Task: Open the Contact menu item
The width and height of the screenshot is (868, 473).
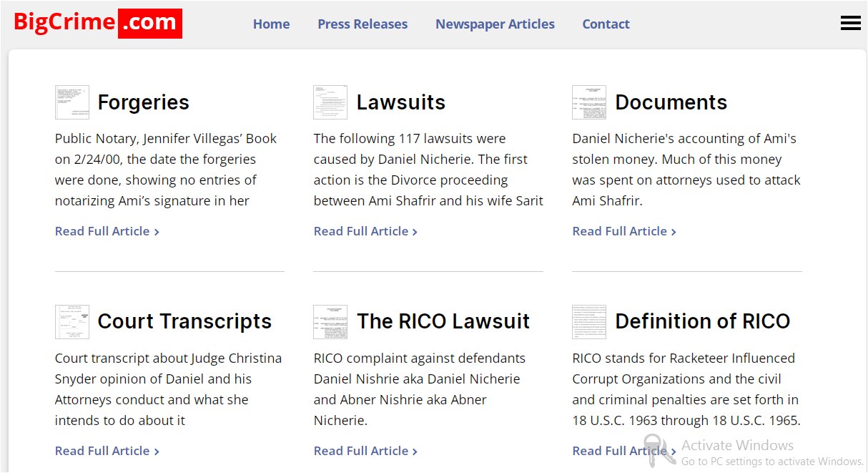Action: [606, 24]
